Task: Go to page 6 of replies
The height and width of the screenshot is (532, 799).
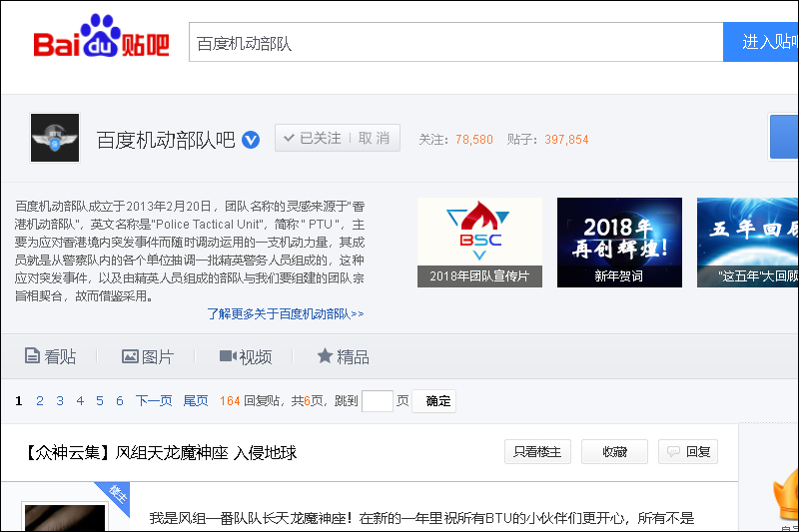Action: click(x=120, y=401)
